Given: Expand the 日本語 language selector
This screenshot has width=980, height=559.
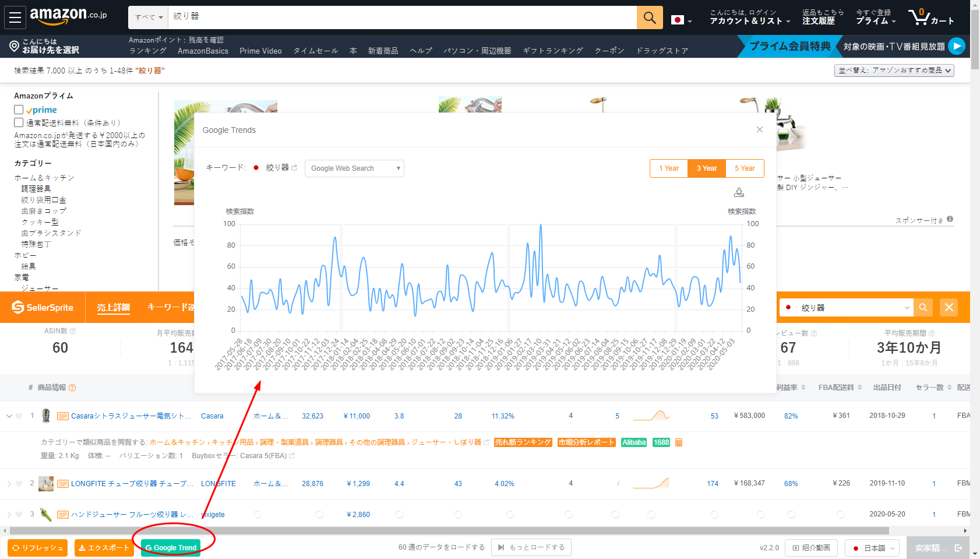Looking at the screenshot, I should click(x=873, y=548).
